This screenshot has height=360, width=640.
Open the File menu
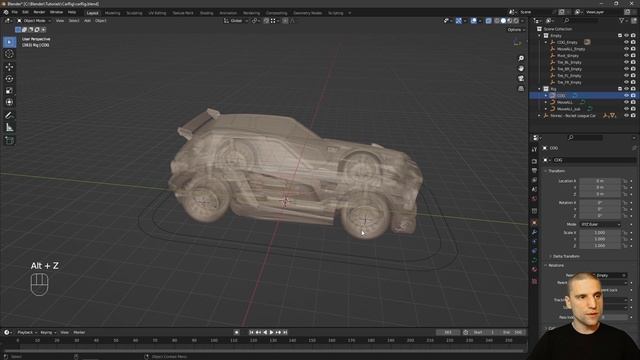pos(15,12)
